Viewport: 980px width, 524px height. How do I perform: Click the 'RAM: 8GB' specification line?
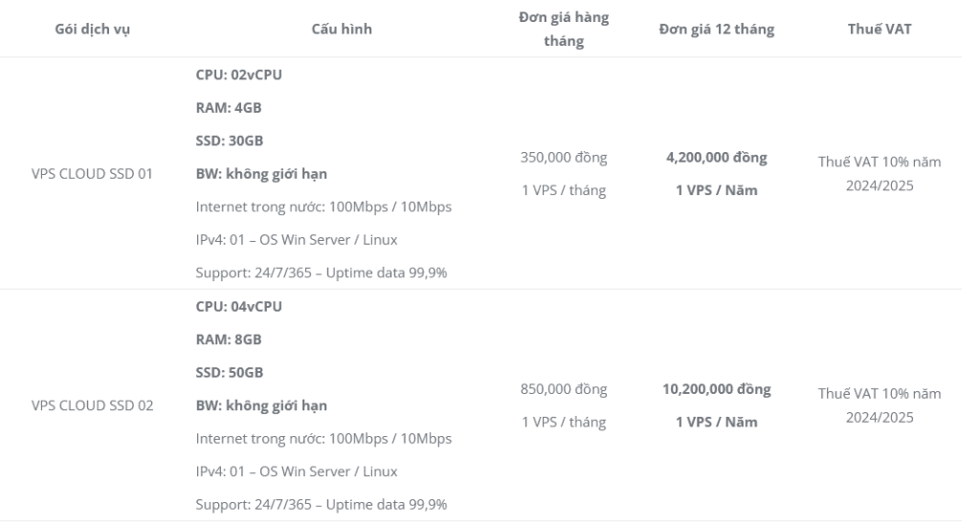[x=229, y=339]
